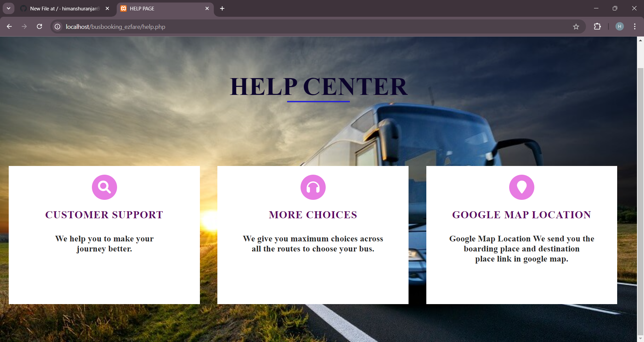Open a new browser tab
The height and width of the screenshot is (342, 644).
click(x=222, y=9)
